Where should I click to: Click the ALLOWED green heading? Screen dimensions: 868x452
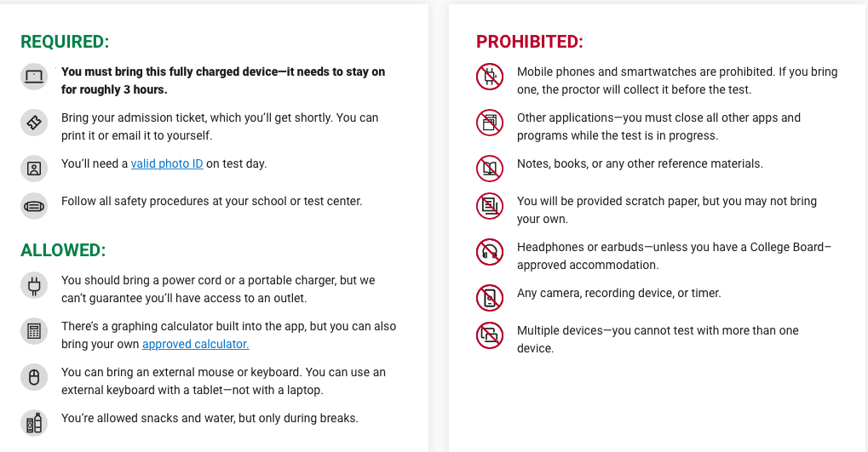[x=63, y=250]
